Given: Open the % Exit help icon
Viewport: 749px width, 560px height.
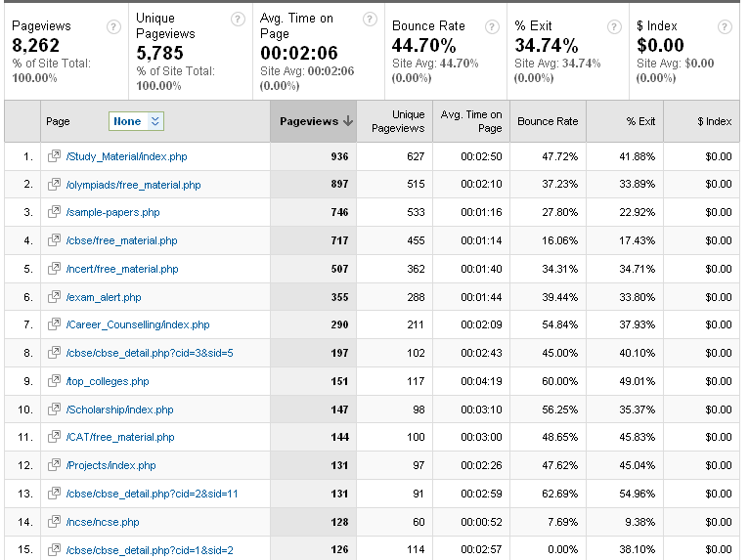Looking at the screenshot, I should coord(614,26).
